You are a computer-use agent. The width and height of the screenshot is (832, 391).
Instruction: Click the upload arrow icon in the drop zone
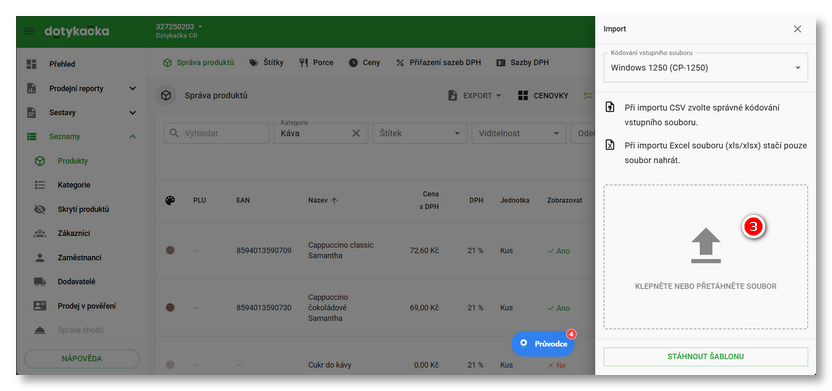click(706, 246)
